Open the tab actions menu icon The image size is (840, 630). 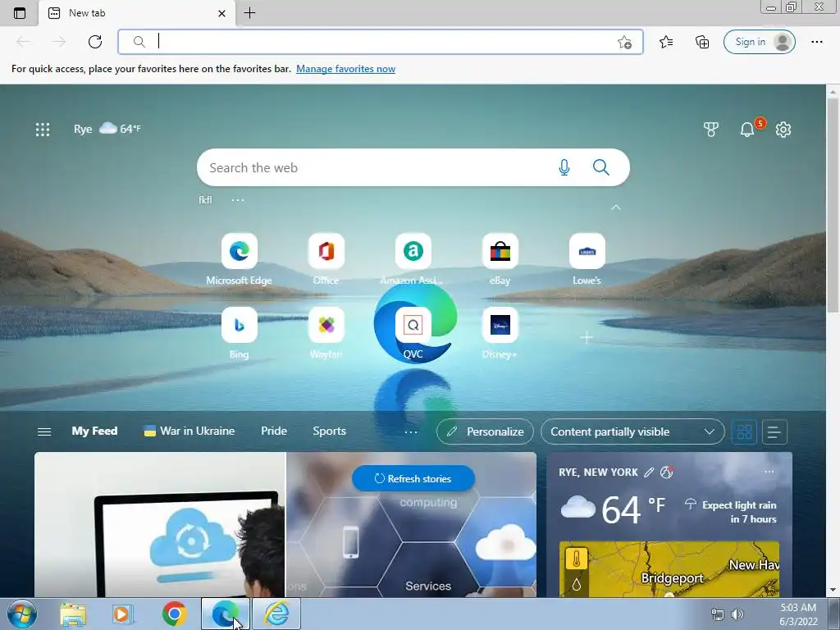tap(20, 13)
